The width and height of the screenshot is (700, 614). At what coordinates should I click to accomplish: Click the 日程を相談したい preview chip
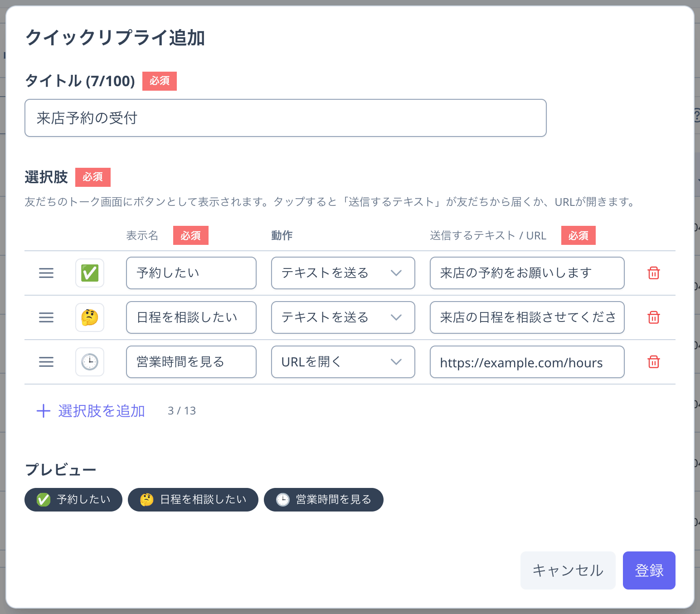tap(193, 500)
